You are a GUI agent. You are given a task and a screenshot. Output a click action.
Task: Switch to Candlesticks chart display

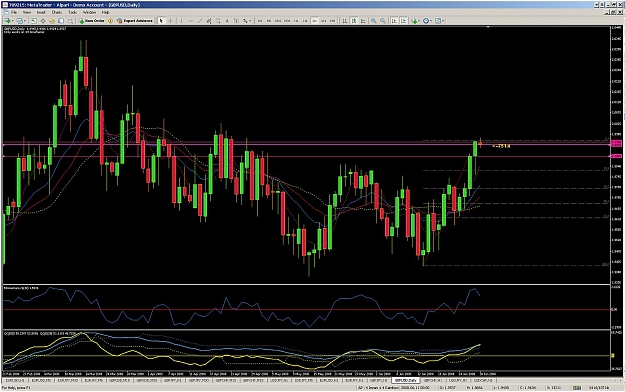[x=354, y=21]
